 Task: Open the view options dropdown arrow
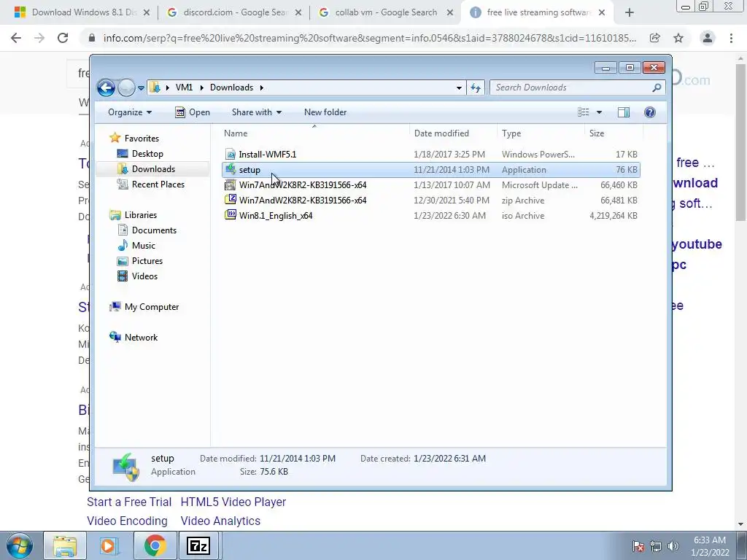coord(599,112)
